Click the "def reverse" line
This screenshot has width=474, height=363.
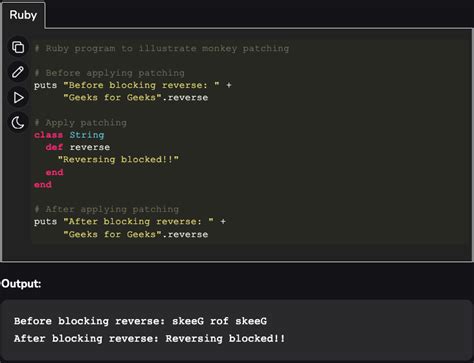tap(78, 147)
